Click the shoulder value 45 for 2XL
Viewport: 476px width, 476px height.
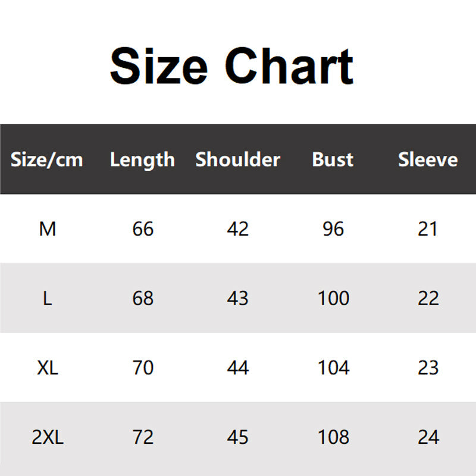238,437
